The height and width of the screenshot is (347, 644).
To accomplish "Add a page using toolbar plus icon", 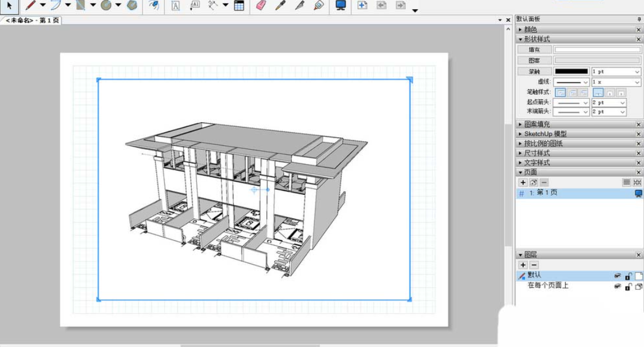I will pyautogui.click(x=362, y=5).
